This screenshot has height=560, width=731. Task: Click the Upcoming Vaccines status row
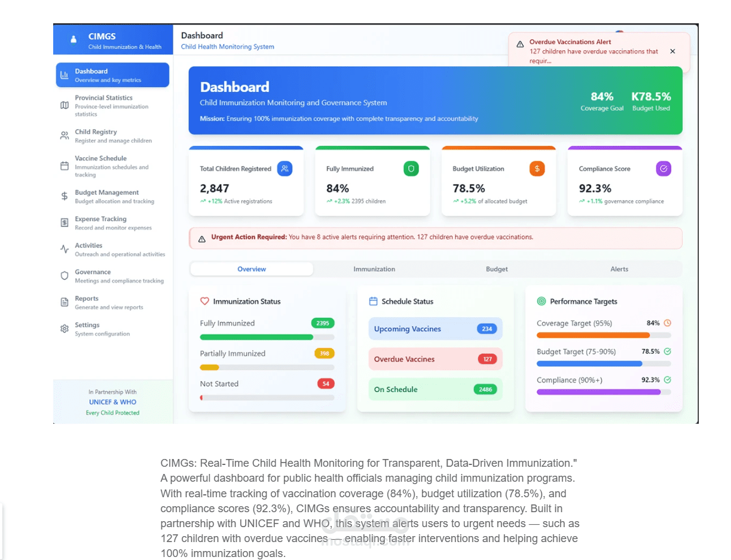tap(436, 329)
